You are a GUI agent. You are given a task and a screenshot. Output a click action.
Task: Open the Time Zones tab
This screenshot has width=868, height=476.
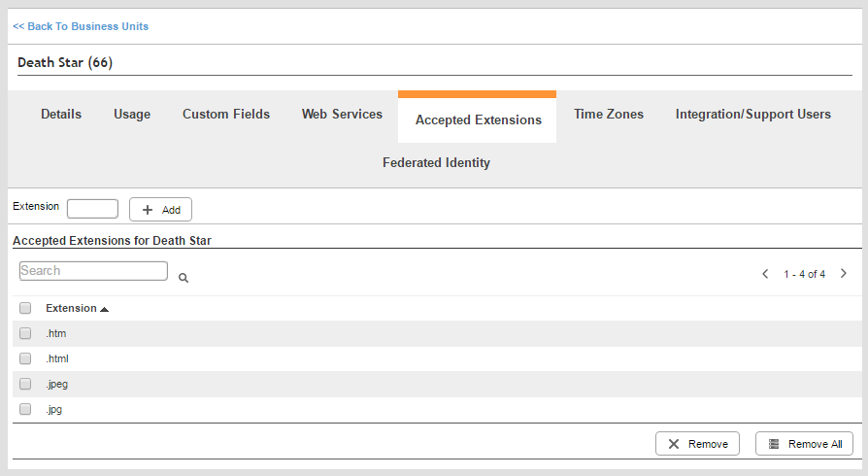609,114
